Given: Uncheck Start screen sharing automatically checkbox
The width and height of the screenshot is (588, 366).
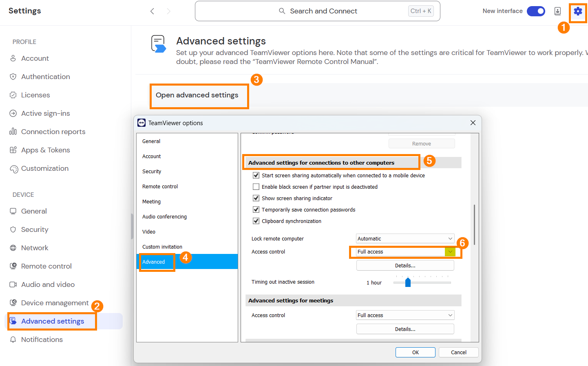Looking at the screenshot, I should [x=256, y=175].
